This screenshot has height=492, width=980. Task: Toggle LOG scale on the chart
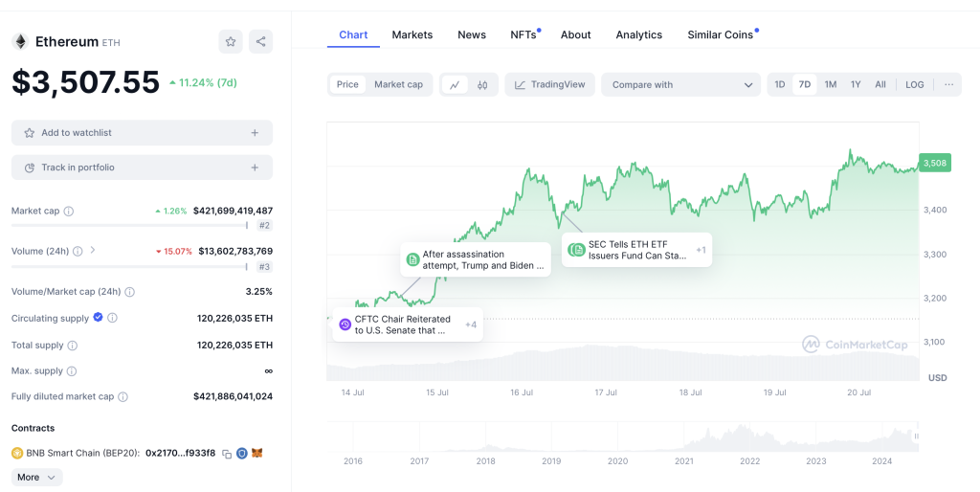pos(915,84)
